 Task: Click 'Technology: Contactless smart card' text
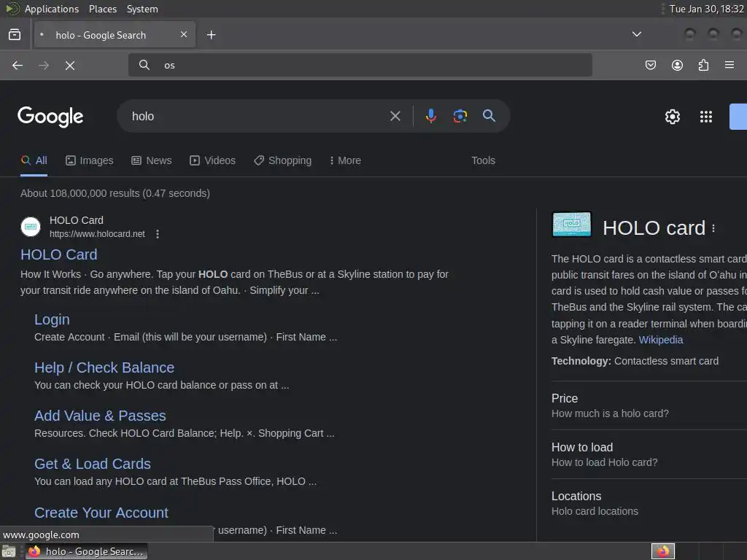point(635,361)
